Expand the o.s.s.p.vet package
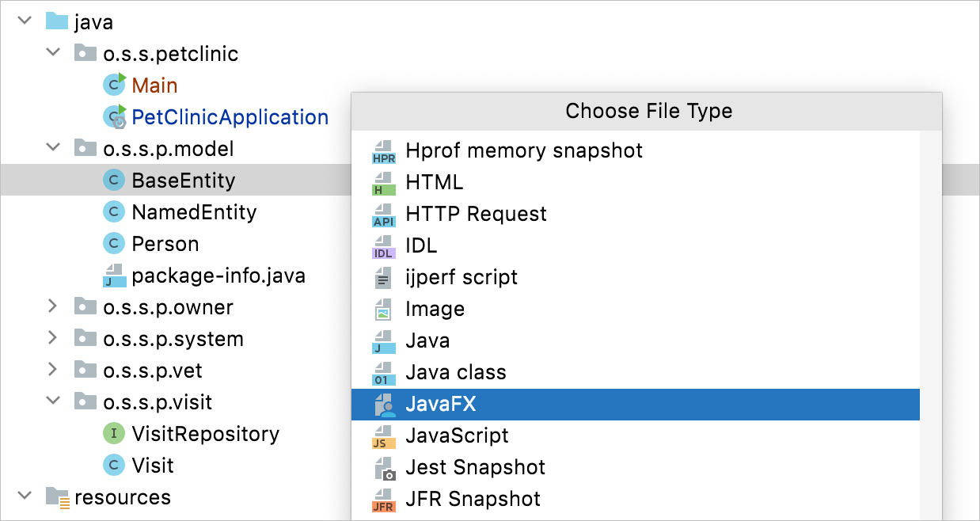The width and height of the screenshot is (980, 521). pyautogui.click(x=52, y=370)
